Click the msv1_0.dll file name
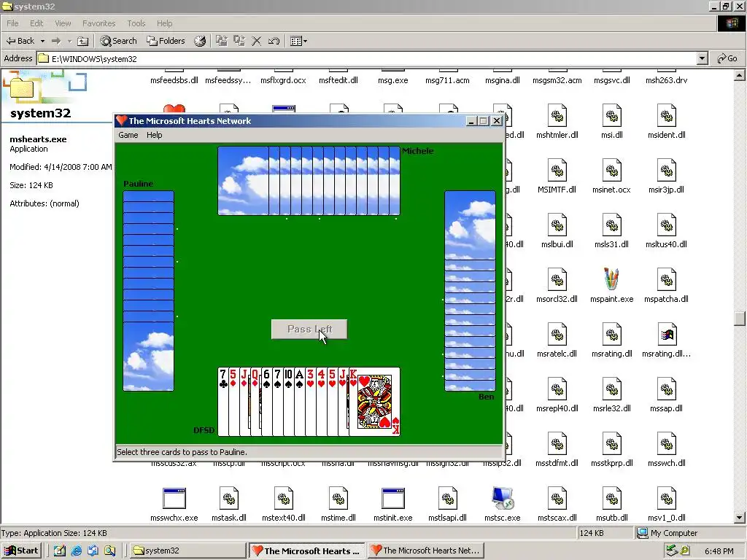This screenshot has height=560, width=747. click(x=666, y=518)
